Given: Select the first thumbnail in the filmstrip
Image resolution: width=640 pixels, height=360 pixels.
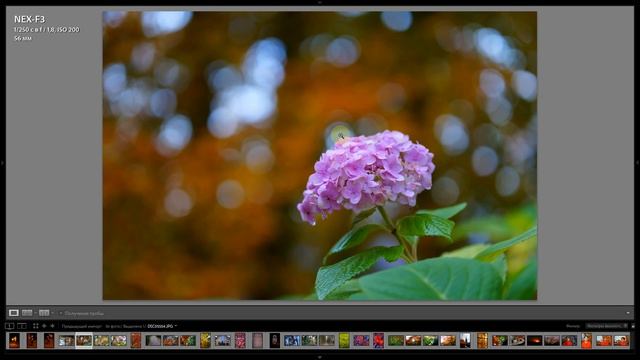Looking at the screenshot, I should [14, 340].
